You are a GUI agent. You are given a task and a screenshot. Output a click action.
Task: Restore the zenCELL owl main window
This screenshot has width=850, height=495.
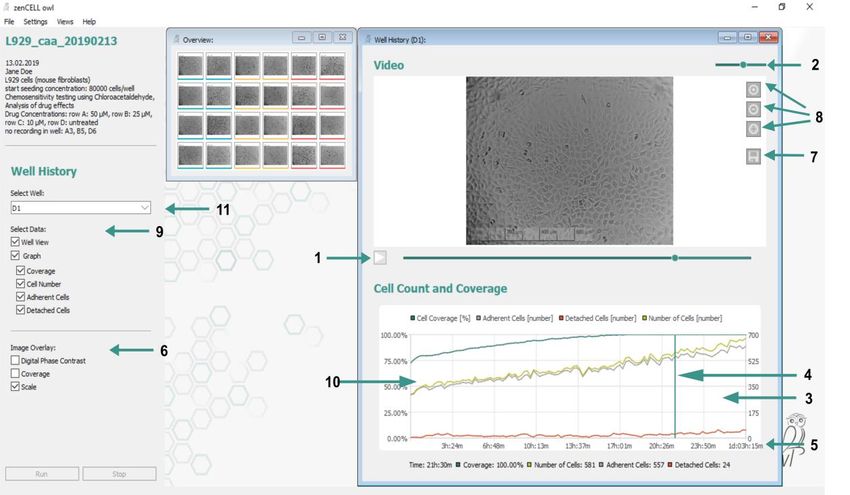(782, 7)
